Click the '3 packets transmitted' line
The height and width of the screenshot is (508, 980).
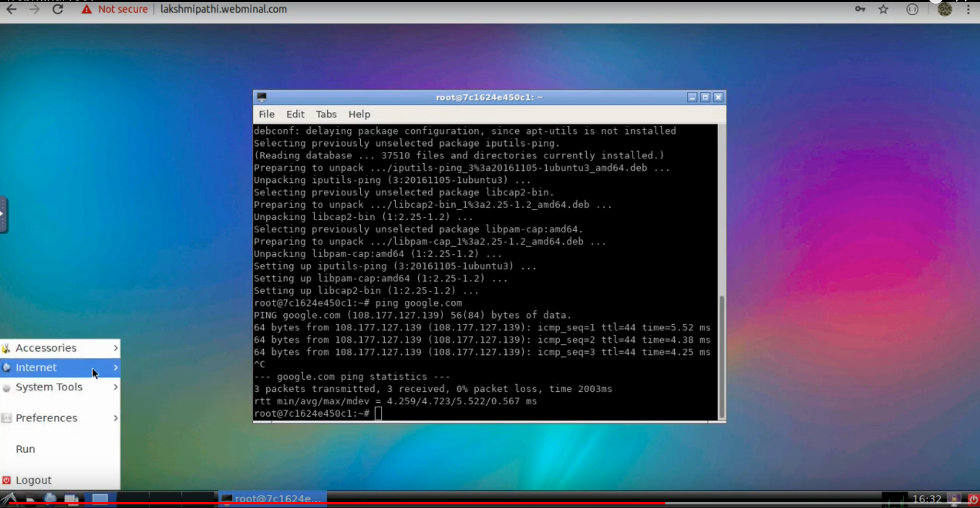coord(433,389)
